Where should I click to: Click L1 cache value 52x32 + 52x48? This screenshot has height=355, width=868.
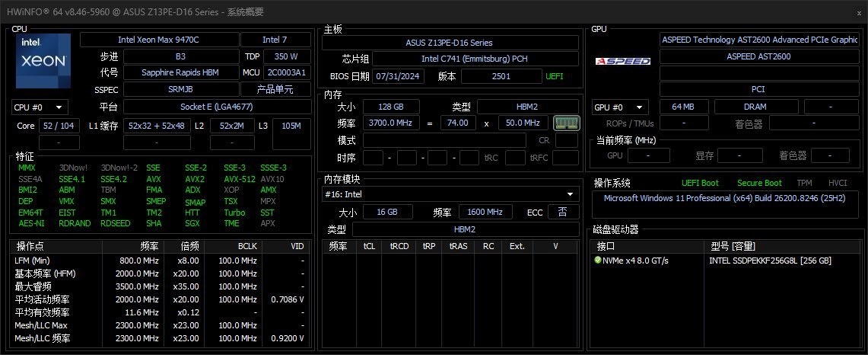click(157, 126)
